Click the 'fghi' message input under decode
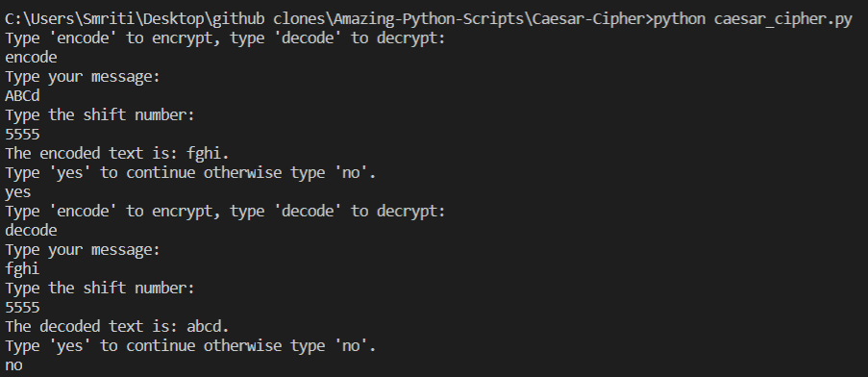Image resolution: width=868 pixels, height=377 pixels. tap(22, 269)
